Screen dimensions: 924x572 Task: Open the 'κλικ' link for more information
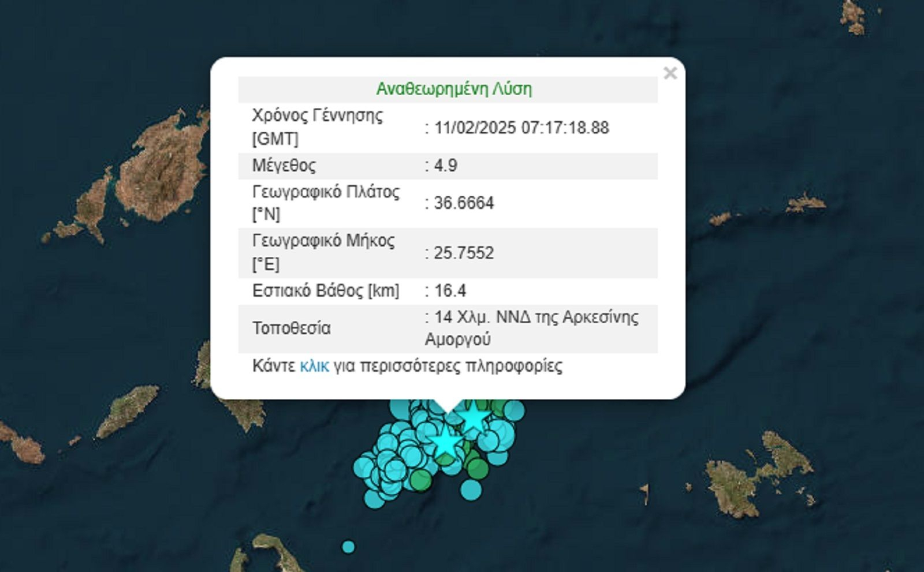314,366
